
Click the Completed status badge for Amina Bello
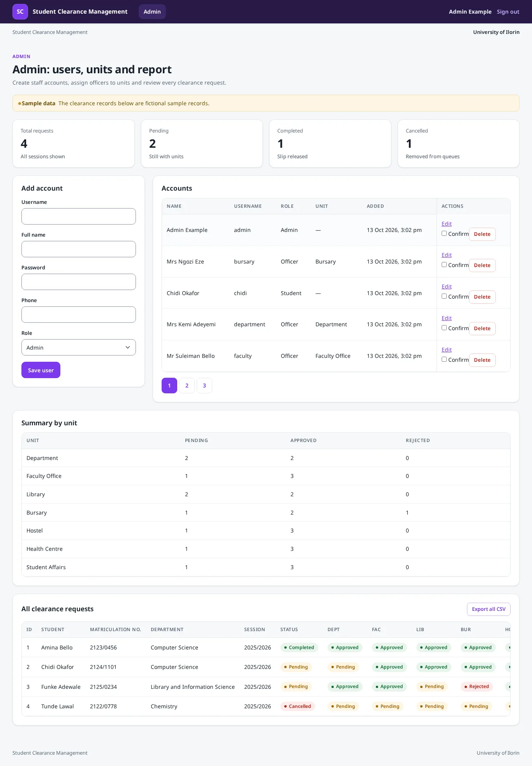tap(299, 647)
